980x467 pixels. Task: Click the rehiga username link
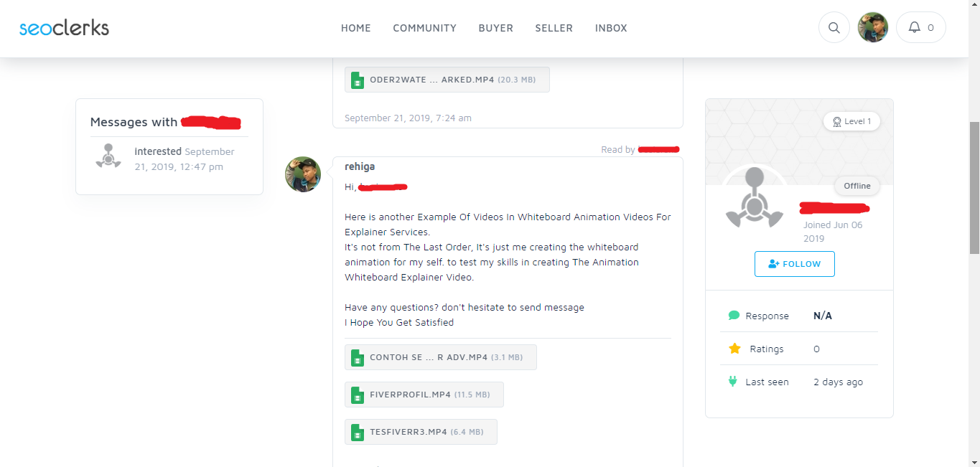point(360,166)
